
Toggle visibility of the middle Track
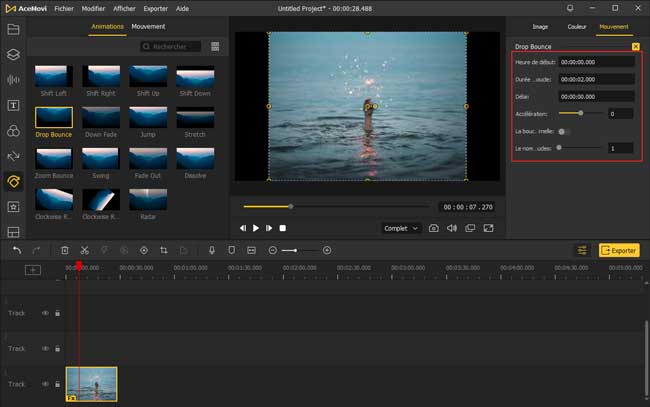[x=45, y=349]
